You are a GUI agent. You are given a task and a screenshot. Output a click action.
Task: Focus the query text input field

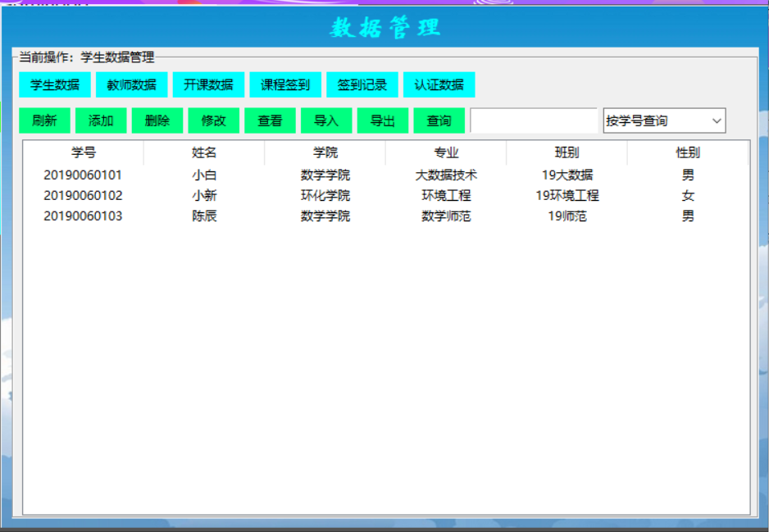click(534, 120)
